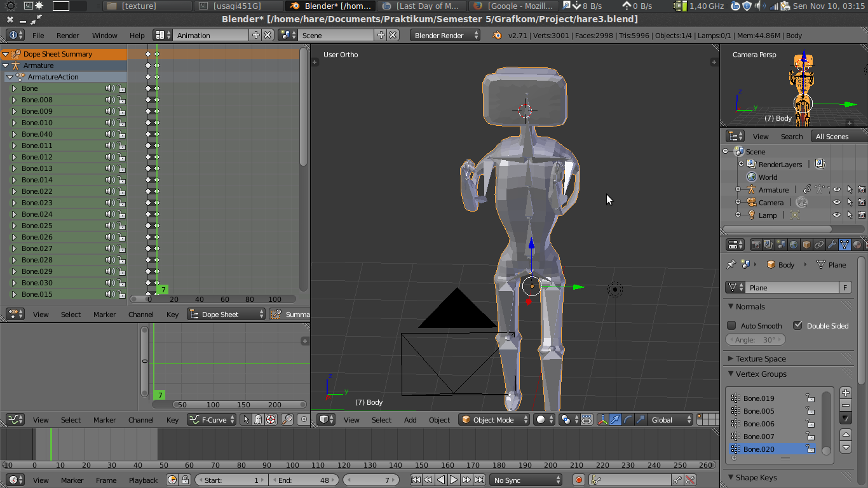Open the Playback menu in the timeline
This screenshot has height=488, width=868.
(143, 480)
